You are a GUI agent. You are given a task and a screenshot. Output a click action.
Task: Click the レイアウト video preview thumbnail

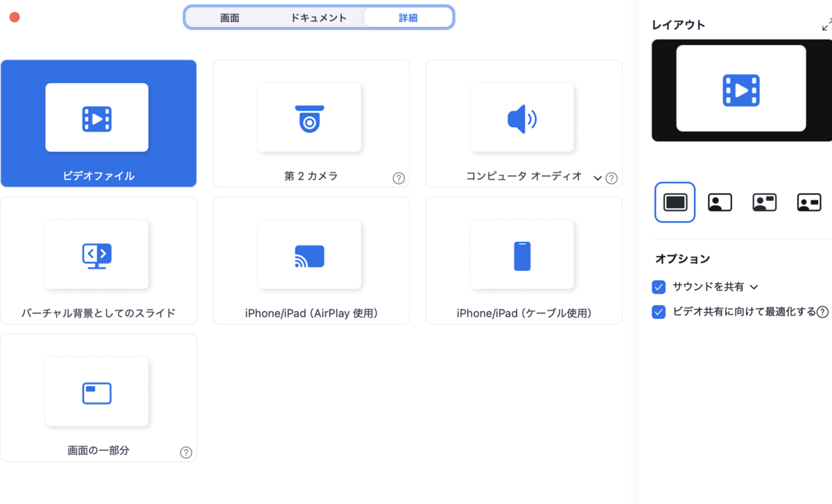(741, 90)
